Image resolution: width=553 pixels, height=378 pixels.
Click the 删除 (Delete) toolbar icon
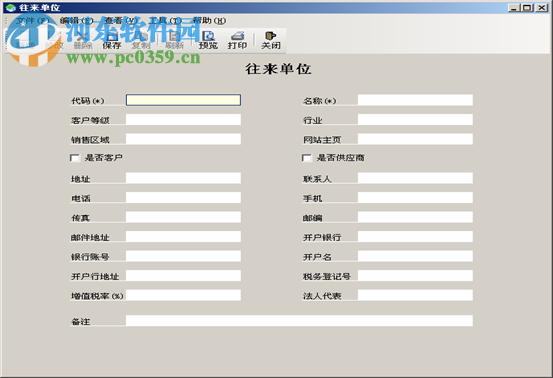(x=83, y=40)
